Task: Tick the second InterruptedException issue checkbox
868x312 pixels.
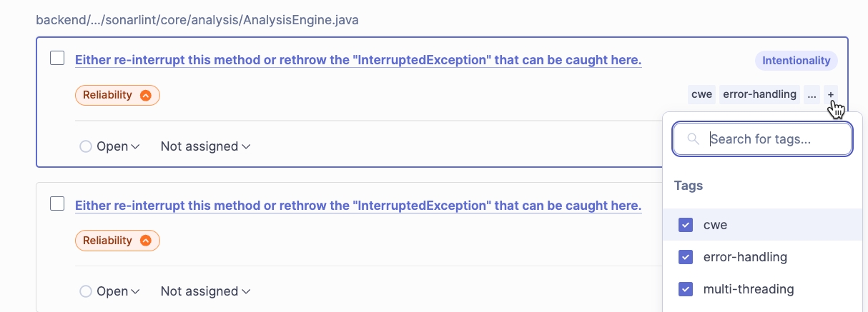Action: pyautogui.click(x=57, y=204)
